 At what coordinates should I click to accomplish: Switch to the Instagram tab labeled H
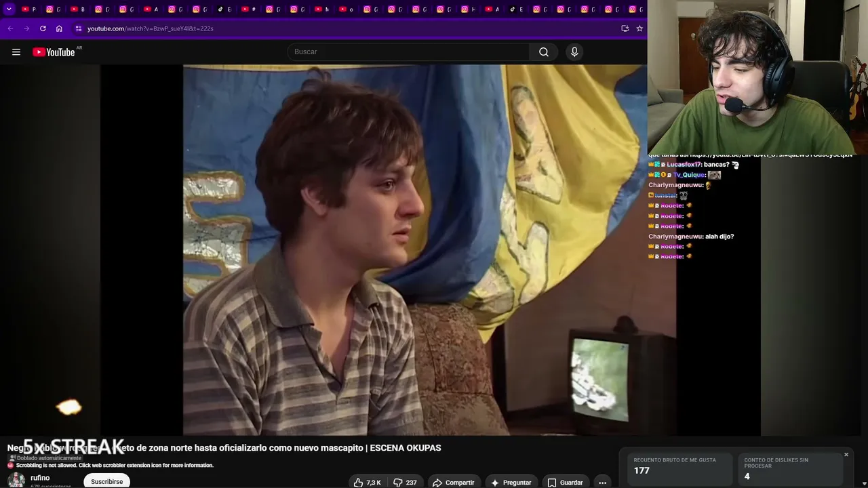[469, 9]
